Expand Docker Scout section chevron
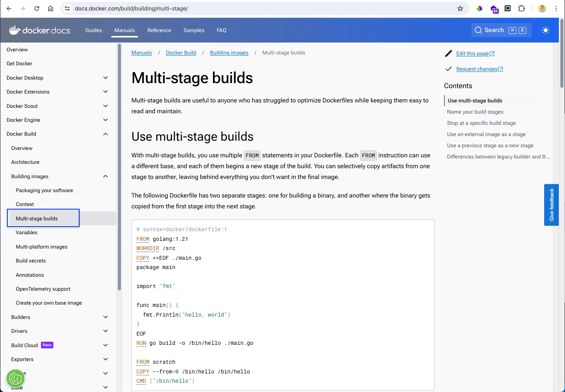Screen dimensions: 565x392 [106, 106]
